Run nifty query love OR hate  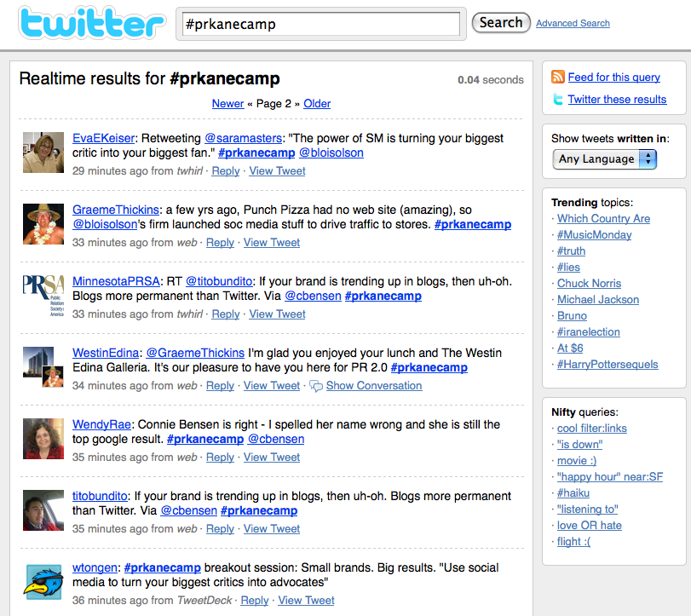[590, 526]
